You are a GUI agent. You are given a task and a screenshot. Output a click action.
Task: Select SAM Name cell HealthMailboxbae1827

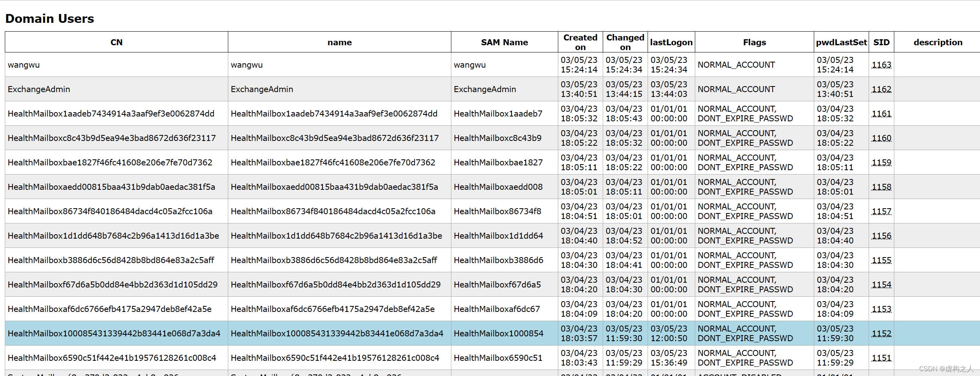click(x=505, y=162)
